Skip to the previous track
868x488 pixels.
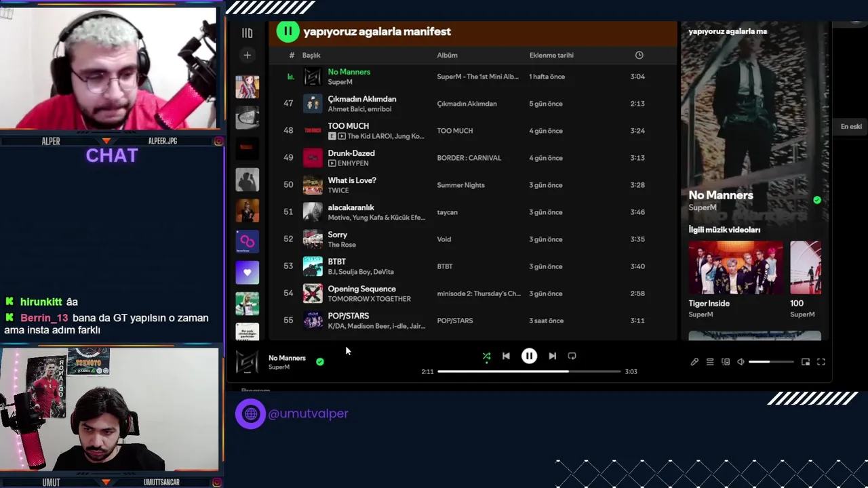click(506, 356)
